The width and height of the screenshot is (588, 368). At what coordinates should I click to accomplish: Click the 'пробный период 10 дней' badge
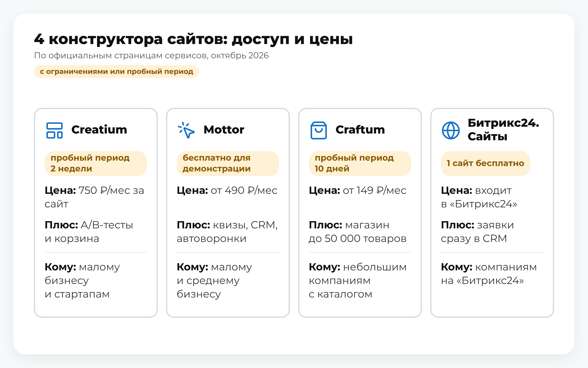pyautogui.click(x=360, y=163)
